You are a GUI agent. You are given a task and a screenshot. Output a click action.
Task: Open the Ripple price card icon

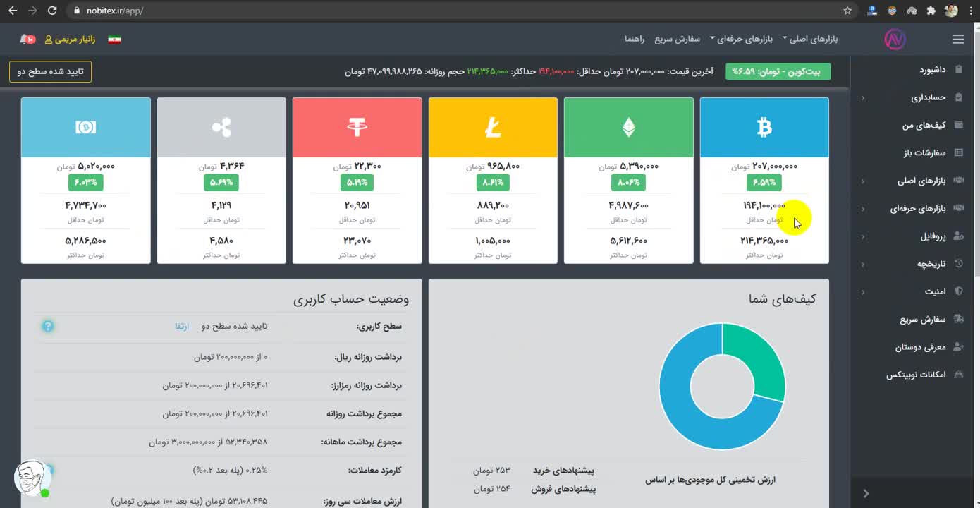pos(221,128)
